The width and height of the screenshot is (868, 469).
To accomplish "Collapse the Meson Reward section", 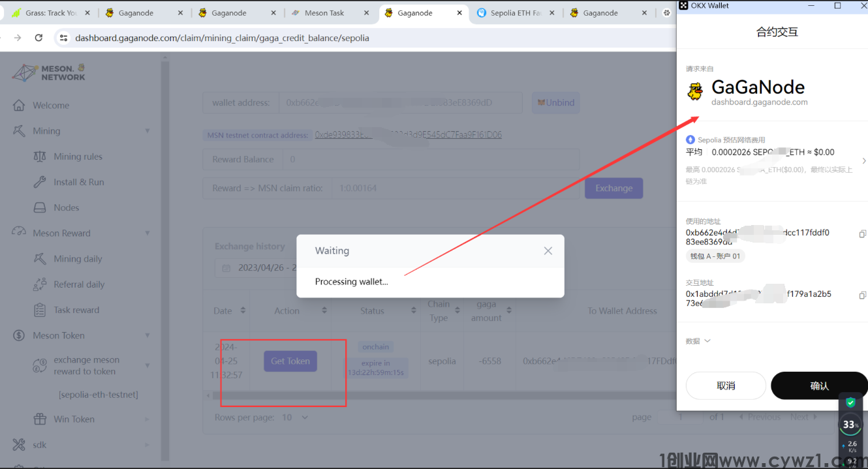I will click(147, 233).
